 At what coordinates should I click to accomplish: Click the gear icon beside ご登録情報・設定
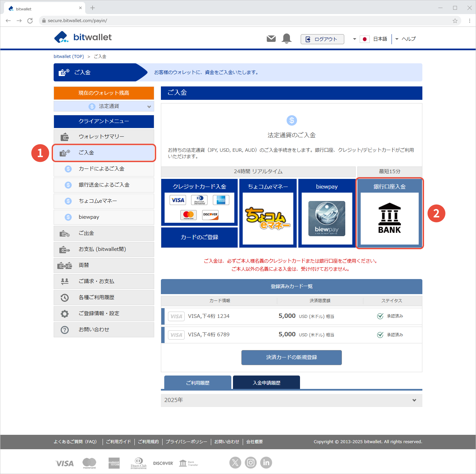[x=65, y=314]
